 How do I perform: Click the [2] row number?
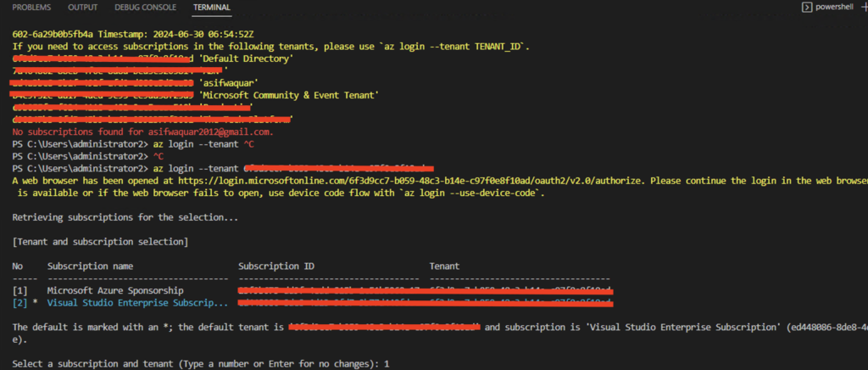click(20, 303)
